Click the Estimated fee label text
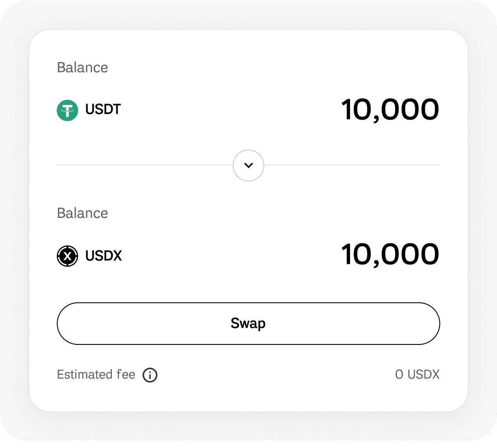Viewport: 497px width, 448px height. [96, 375]
